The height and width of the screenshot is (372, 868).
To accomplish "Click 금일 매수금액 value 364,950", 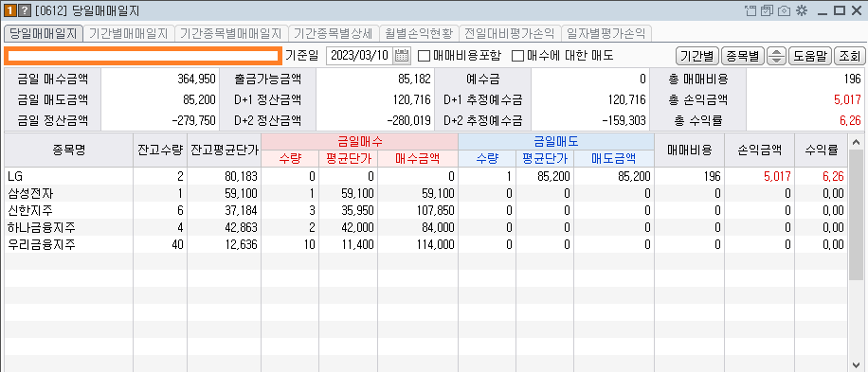I will pyautogui.click(x=196, y=80).
